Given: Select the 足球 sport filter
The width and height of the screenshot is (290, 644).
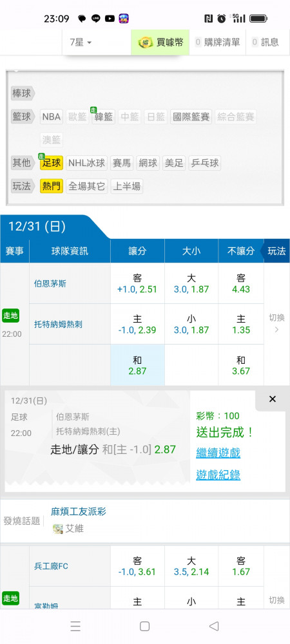Looking at the screenshot, I should [x=52, y=163].
